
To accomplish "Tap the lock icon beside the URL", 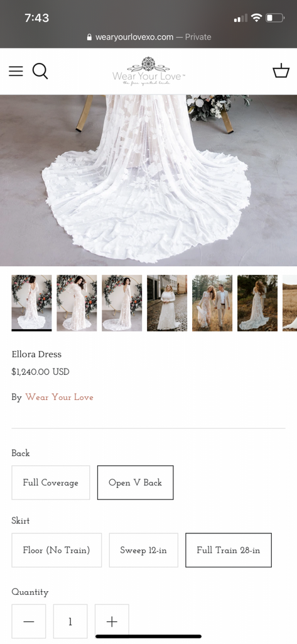I will tap(89, 37).
